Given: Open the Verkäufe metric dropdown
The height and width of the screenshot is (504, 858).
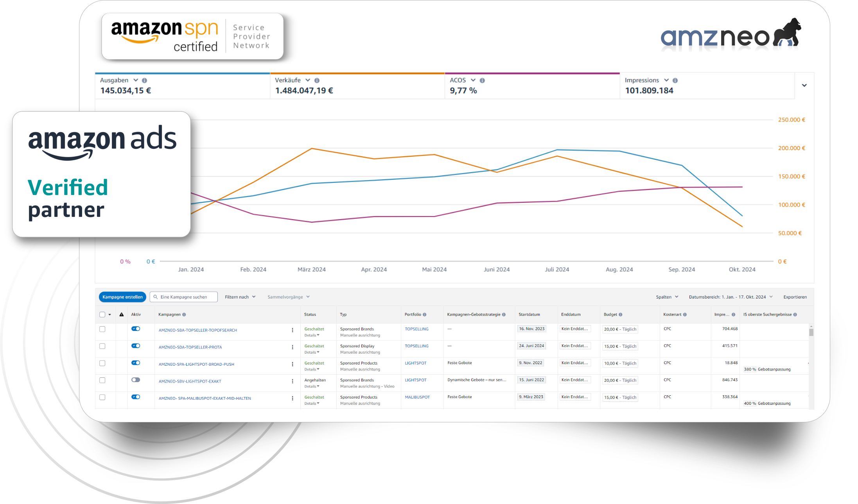Looking at the screenshot, I should click(x=308, y=80).
